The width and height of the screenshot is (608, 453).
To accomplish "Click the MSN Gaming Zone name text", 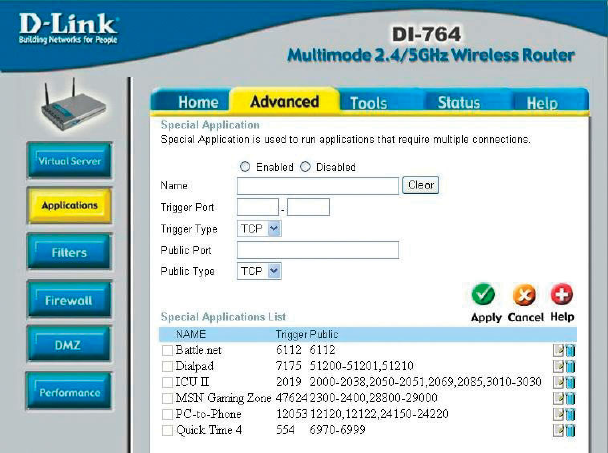I will point(223,398).
